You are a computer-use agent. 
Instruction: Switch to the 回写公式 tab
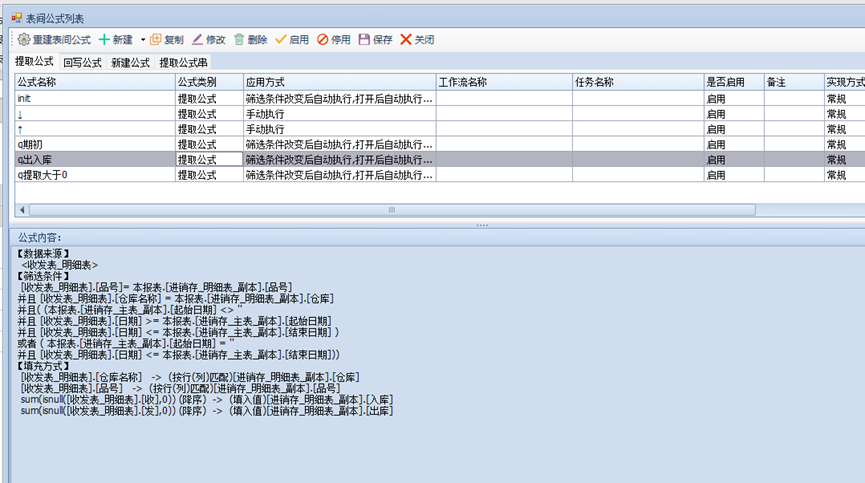[82, 63]
